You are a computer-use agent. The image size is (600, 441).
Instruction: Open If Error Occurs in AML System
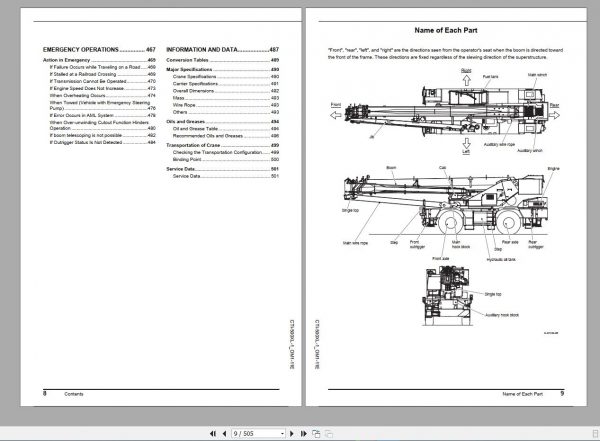point(103,115)
